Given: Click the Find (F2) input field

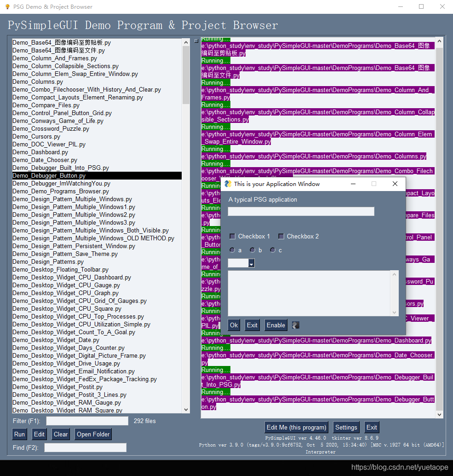Looking at the screenshot, I should coord(86,447).
